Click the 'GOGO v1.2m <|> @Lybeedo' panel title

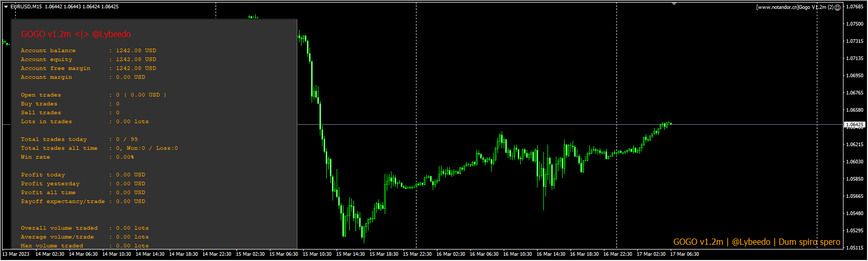coord(76,34)
